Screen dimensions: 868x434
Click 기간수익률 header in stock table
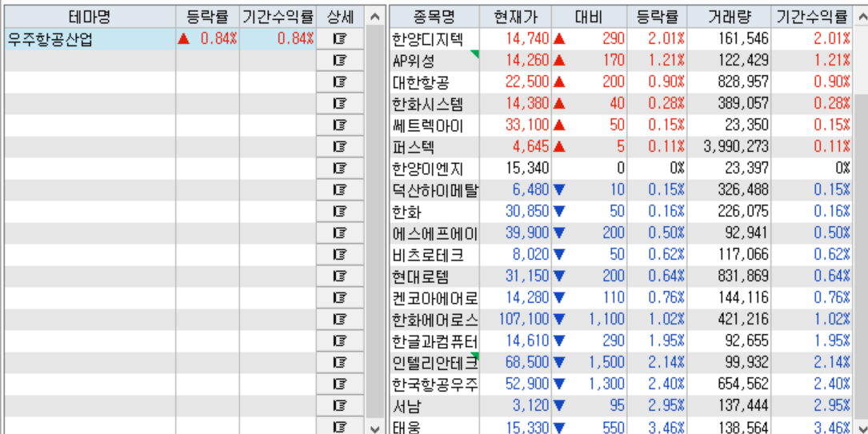pos(812,17)
